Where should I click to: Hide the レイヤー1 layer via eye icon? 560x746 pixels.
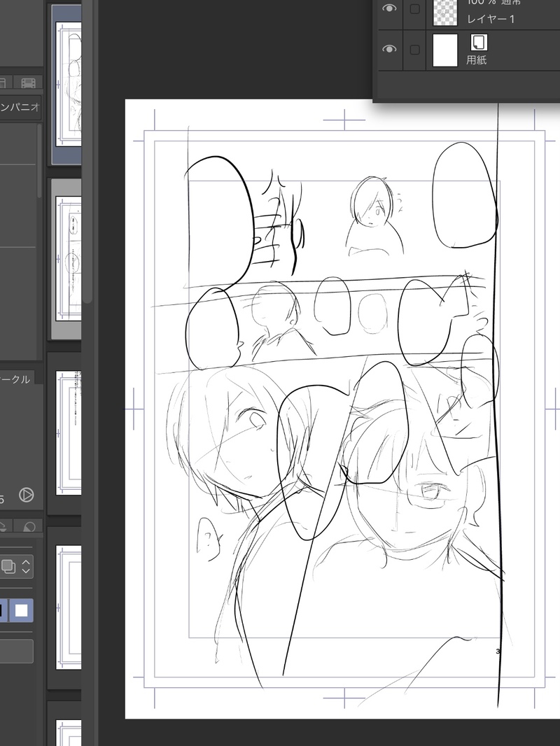[x=389, y=8]
